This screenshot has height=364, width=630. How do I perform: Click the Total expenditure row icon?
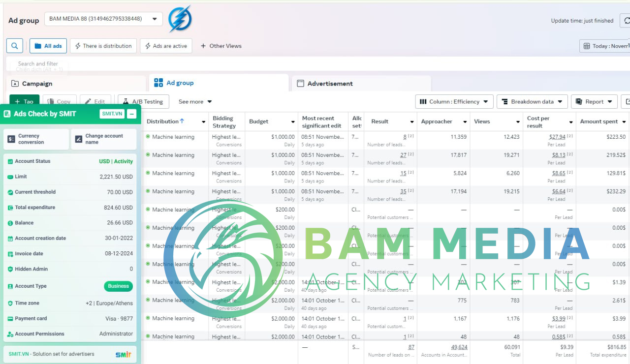(x=10, y=208)
